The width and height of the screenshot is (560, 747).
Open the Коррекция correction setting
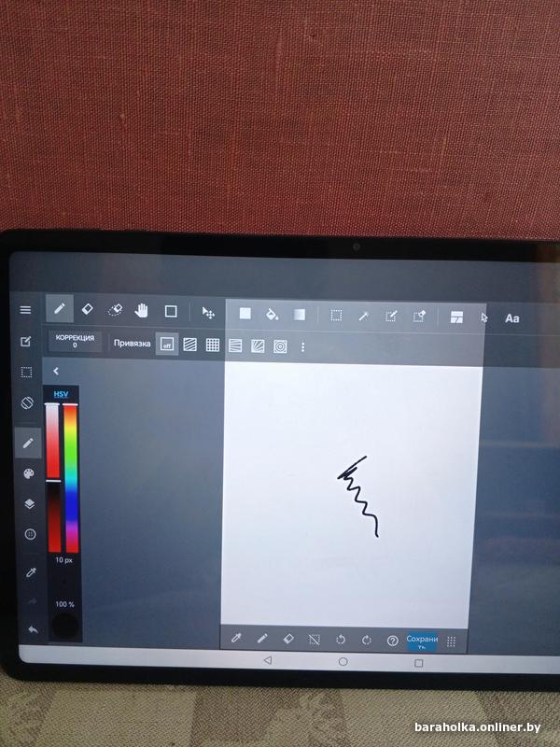(x=75, y=341)
